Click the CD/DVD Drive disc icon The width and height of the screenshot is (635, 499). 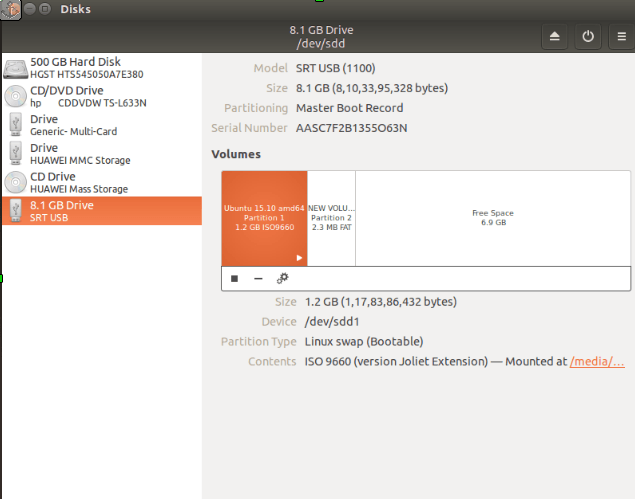point(16,96)
